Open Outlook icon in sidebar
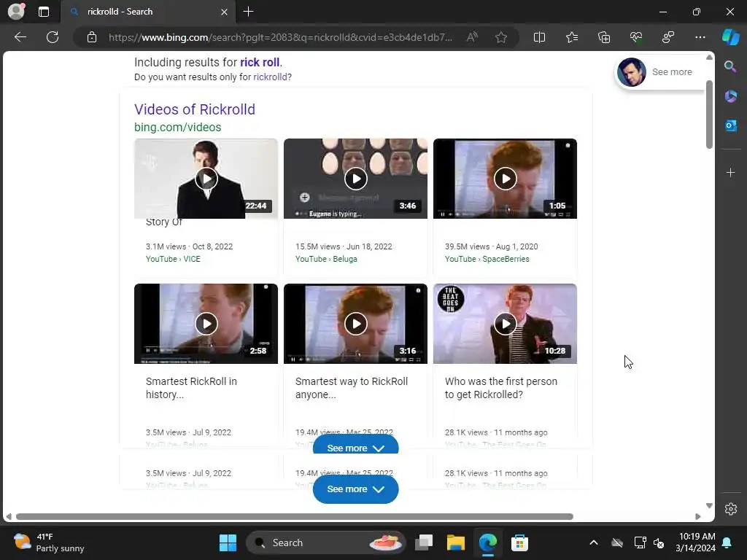747x560 pixels. point(730,125)
